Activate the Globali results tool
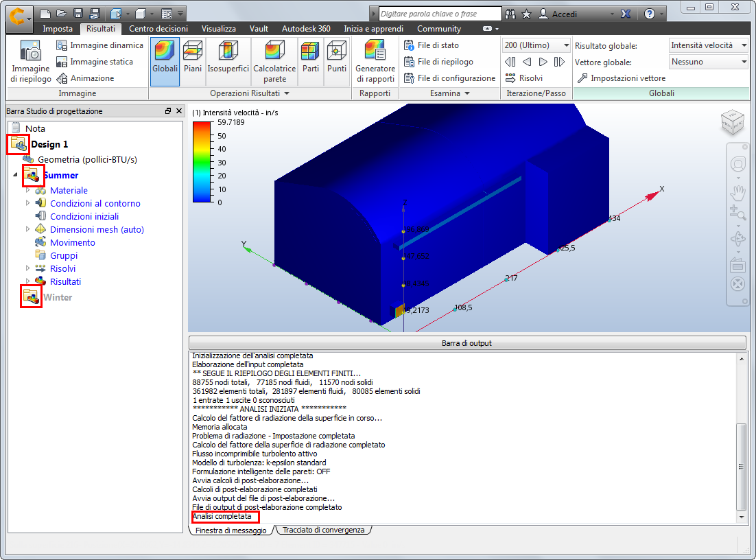This screenshot has width=756, height=560. coord(165,62)
